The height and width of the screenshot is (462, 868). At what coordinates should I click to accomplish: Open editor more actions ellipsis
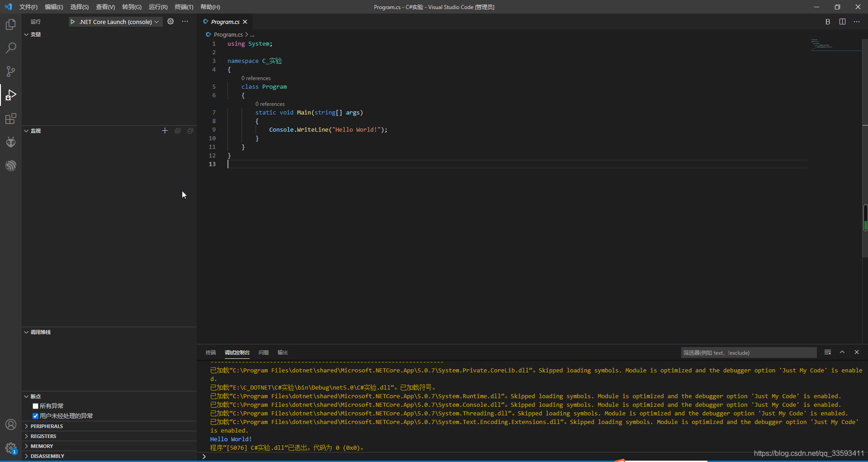click(857, 22)
